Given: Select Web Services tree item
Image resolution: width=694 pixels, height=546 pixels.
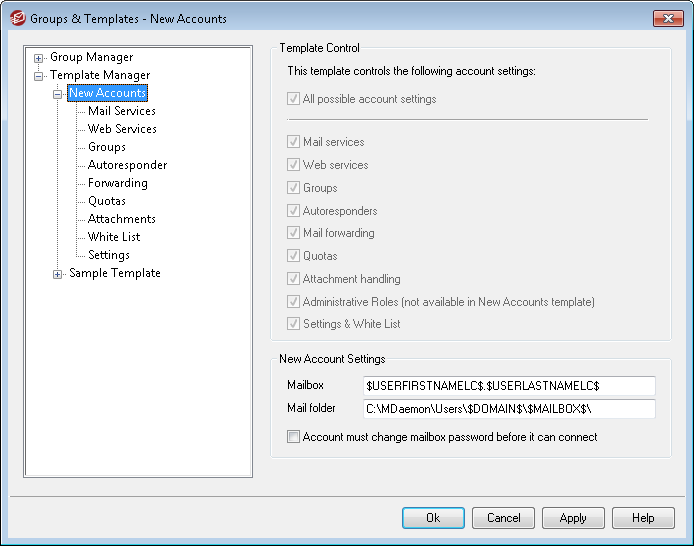Looking at the screenshot, I should 121,129.
